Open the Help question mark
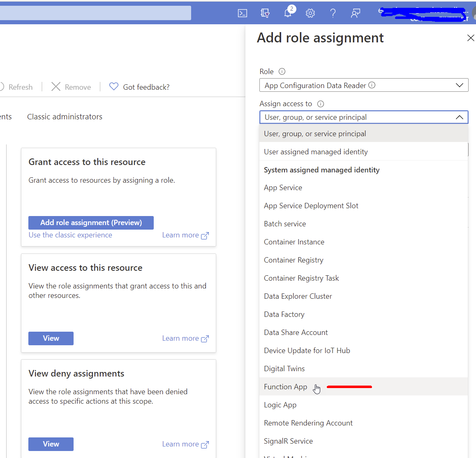This screenshot has height=458, width=476. point(333,13)
